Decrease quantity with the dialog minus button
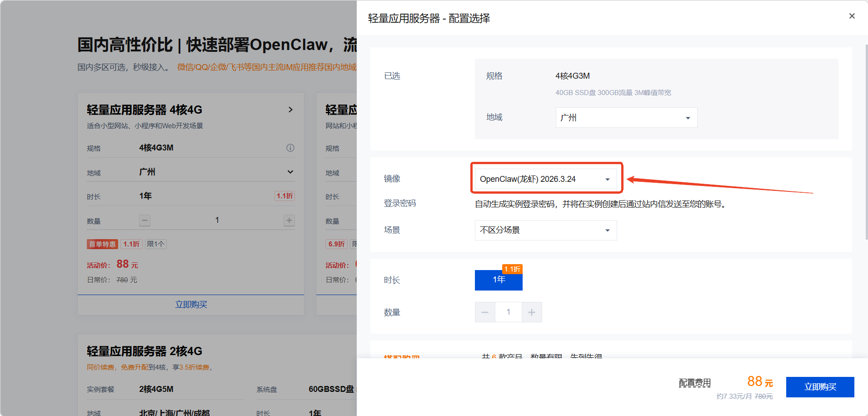Viewport: 868px width, 416px height. [485, 312]
